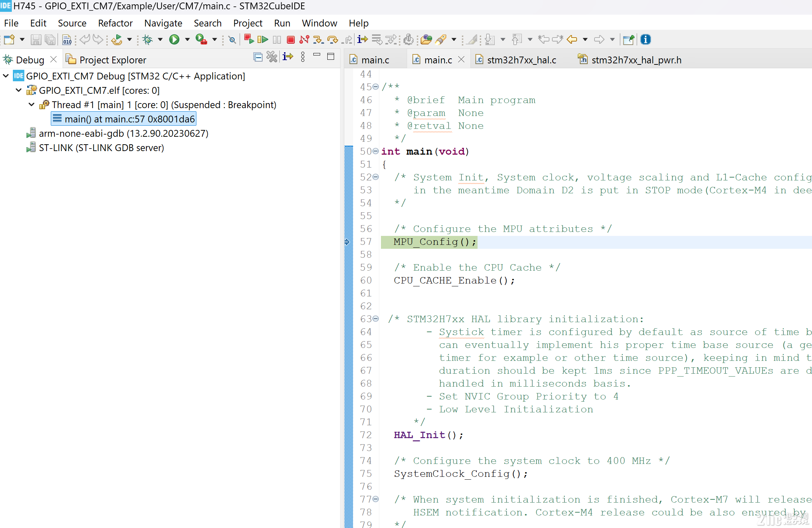Open the File menu

tap(11, 23)
